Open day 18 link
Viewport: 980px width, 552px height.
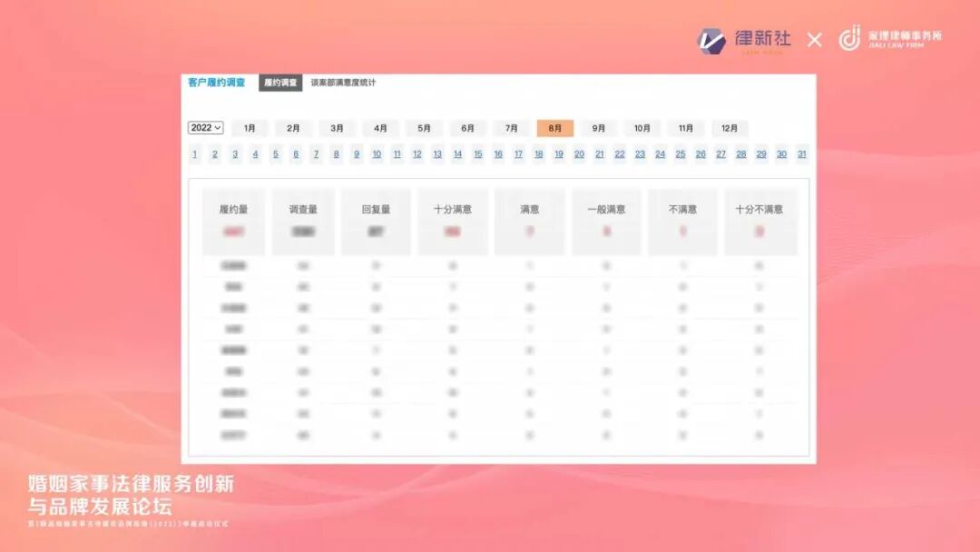(x=539, y=153)
